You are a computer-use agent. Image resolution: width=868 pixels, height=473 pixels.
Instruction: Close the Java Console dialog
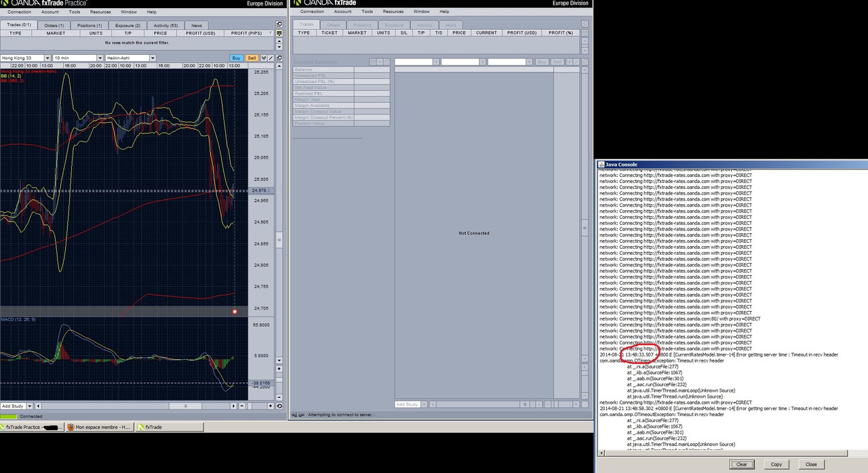click(x=811, y=464)
